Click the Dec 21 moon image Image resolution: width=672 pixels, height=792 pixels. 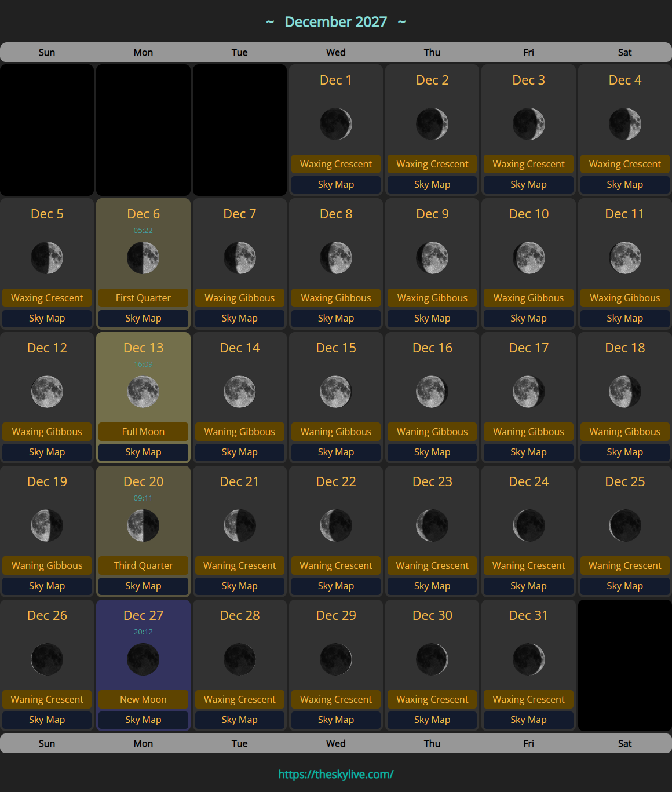pos(240,525)
